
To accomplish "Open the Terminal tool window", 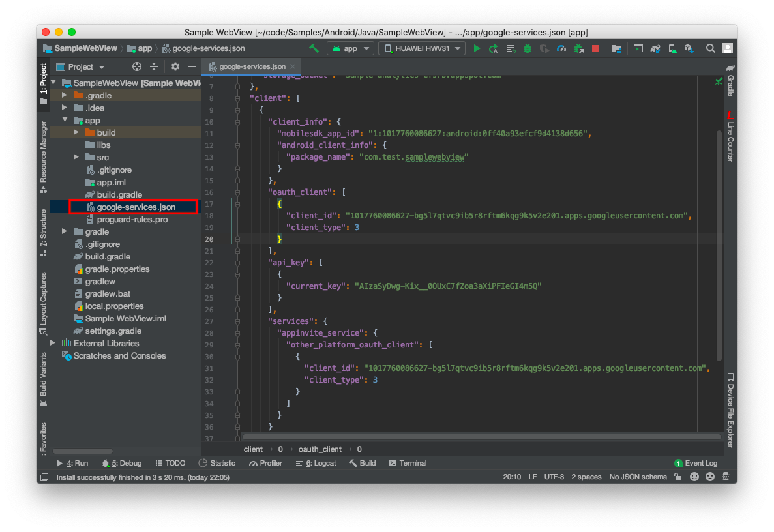I will point(408,463).
